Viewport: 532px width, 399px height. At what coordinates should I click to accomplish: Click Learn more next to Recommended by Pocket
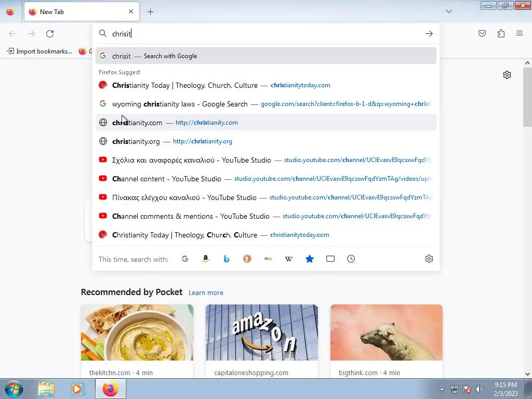pos(206,292)
